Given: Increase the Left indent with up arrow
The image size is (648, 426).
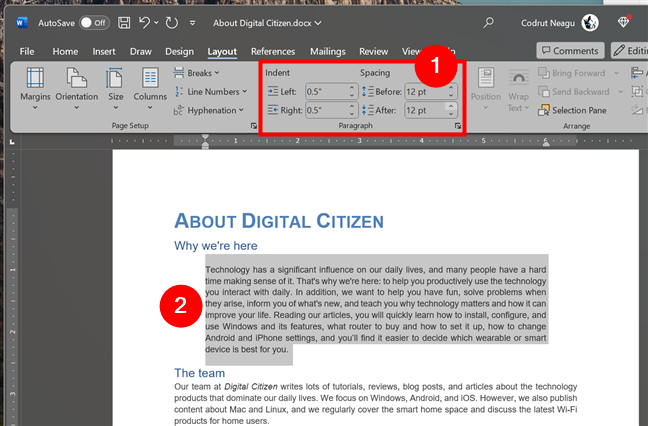Looking at the screenshot, I should [x=352, y=88].
